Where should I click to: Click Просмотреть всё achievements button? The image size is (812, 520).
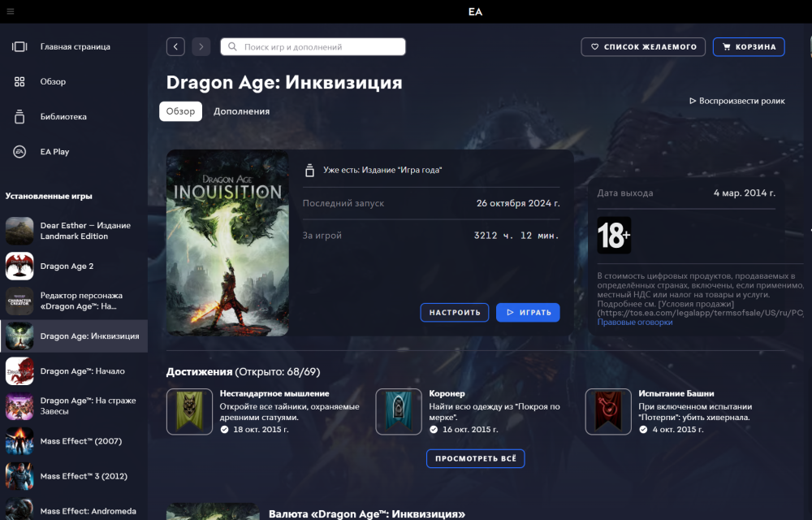(x=475, y=459)
